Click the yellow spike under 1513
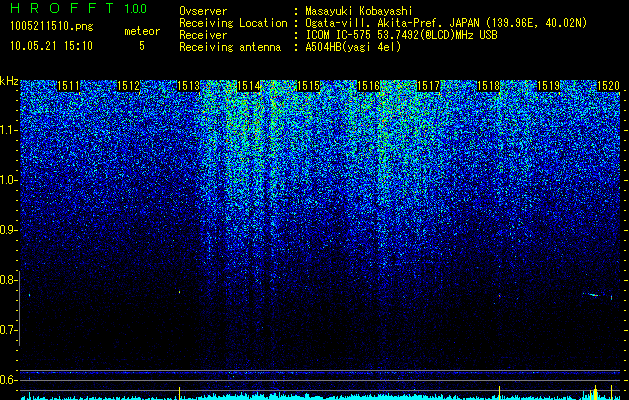 tap(179, 392)
